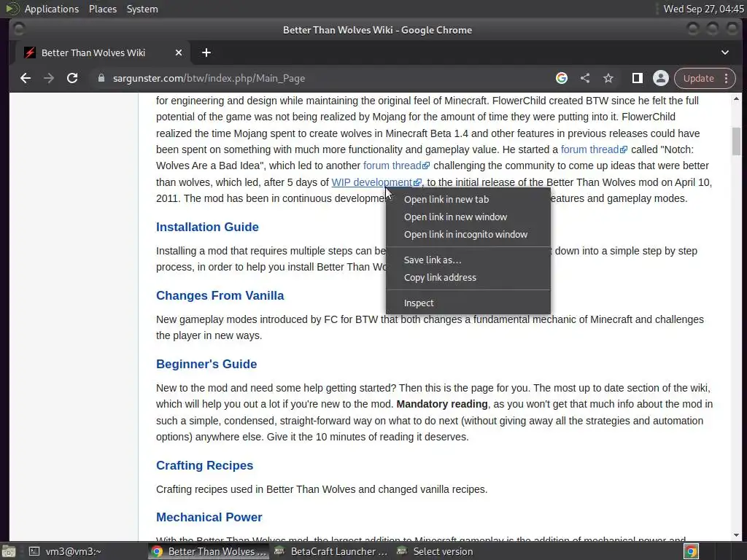747x560 pixels.
Task: Click scrollbar down arrow
Action: (737, 536)
